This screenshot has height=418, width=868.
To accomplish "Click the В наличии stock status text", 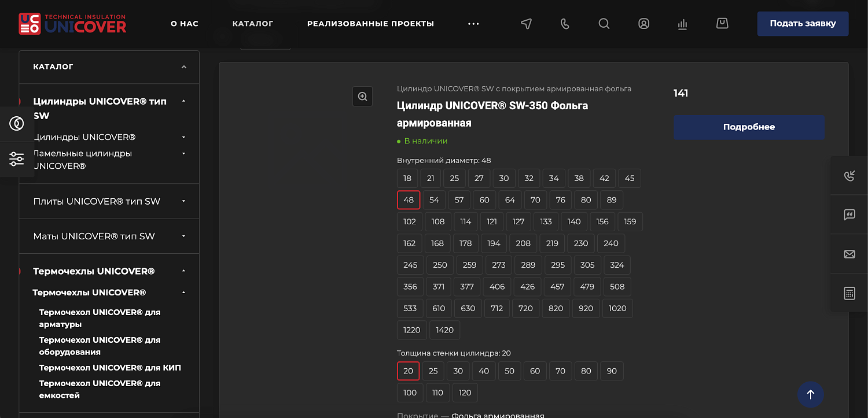I will 426,141.
